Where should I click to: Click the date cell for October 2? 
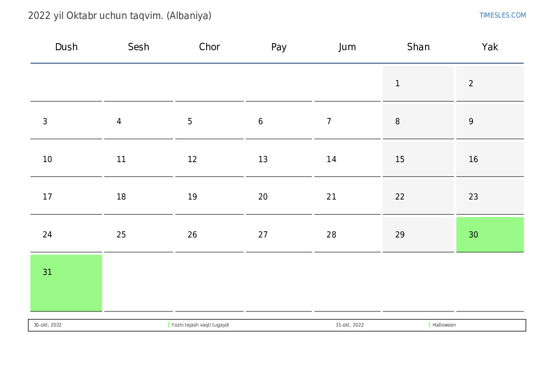(490, 83)
